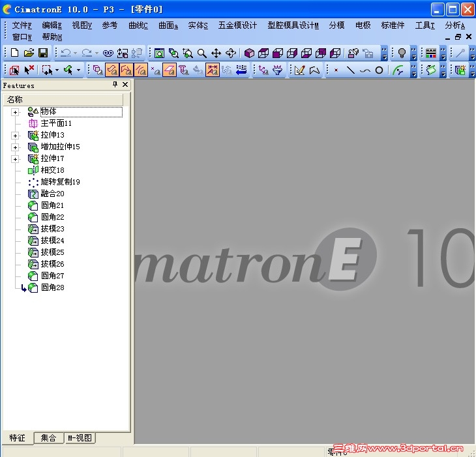Create a new file with the blank page icon
This screenshot has height=457, width=476.
14,53
